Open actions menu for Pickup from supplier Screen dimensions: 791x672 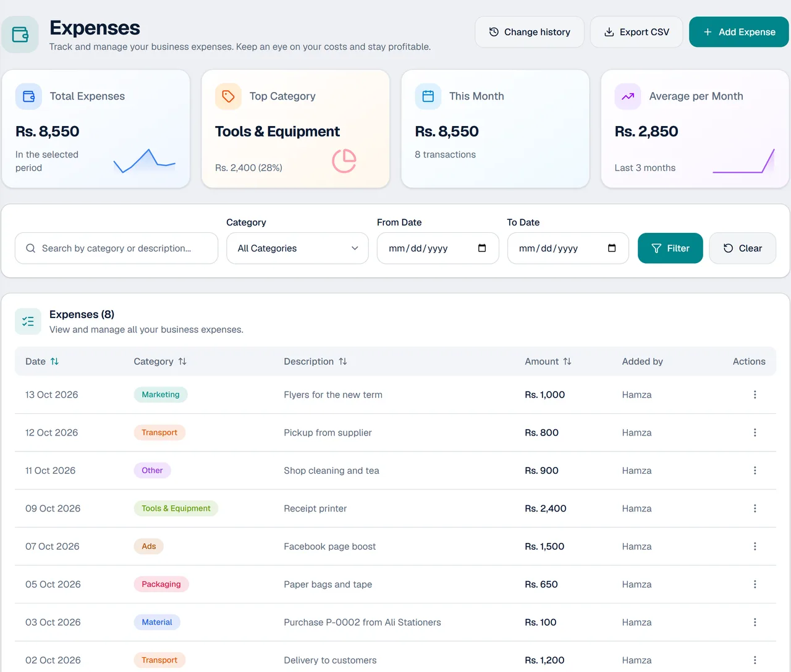(x=755, y=432)
